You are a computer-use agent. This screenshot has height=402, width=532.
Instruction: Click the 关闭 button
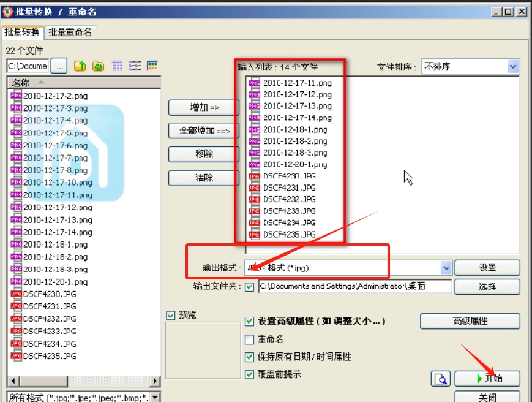tap(487, 397)
